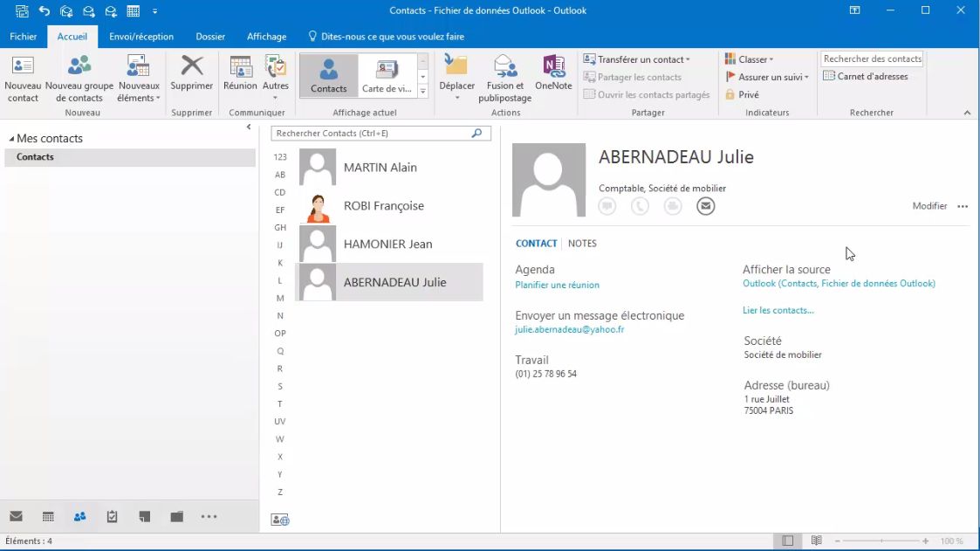Open the Tâches icon in navigation bar
980x551 pixels.
click(112, 516)
